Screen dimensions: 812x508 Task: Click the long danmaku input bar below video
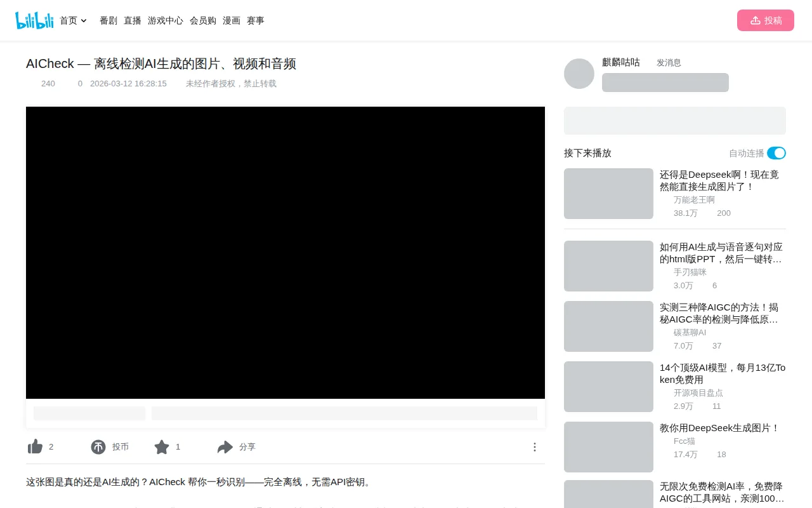coord(344,413)
